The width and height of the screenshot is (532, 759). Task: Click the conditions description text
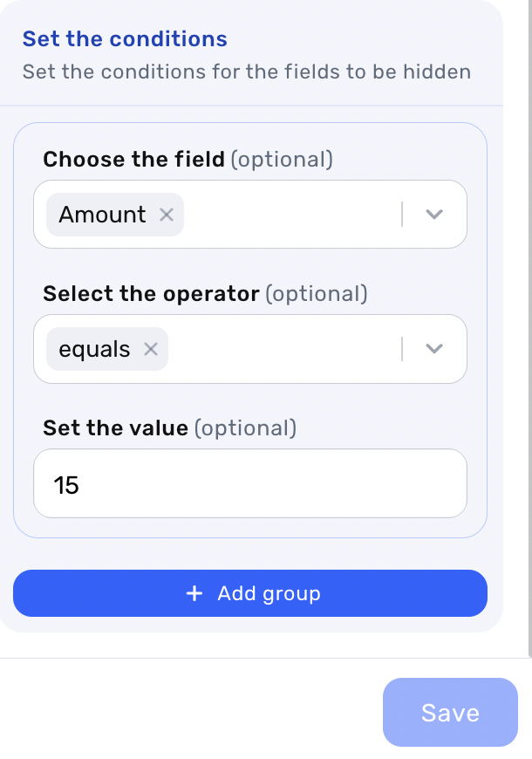(x=246, y=72)
